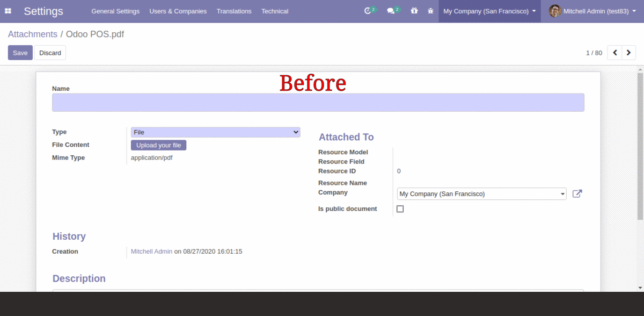Open My Company (San Francisco) switcher
The width and height of the screenshot is (644, 316).
(x=489, y=11)
